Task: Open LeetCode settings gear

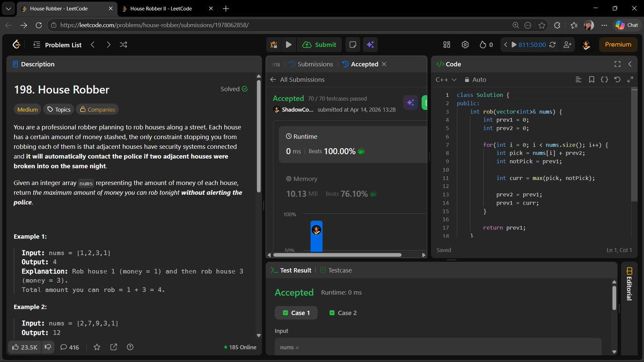Action: tap(465, 45)
